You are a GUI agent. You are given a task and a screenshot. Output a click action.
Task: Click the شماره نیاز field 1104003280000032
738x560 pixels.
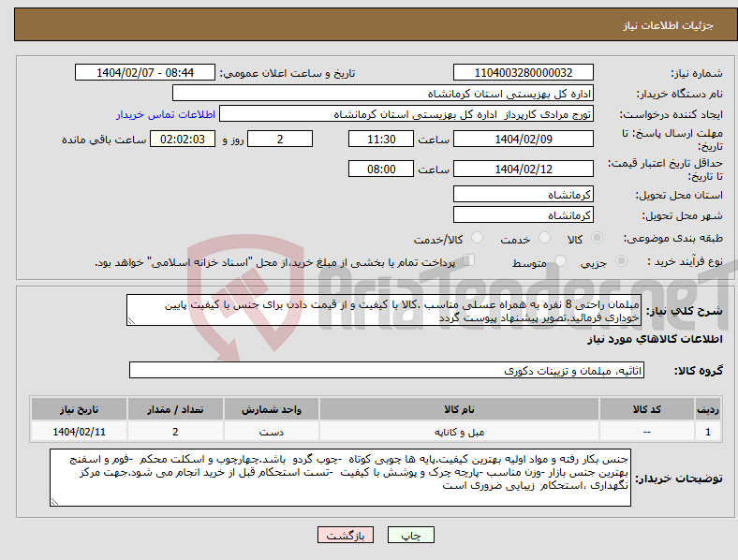click(523, 72)
